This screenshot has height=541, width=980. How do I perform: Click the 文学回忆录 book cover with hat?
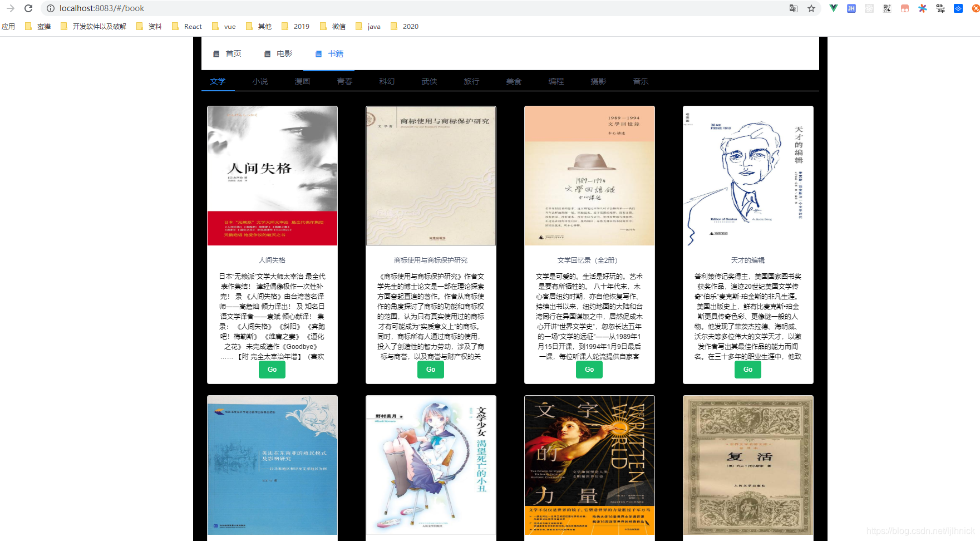tap(589, 176)
